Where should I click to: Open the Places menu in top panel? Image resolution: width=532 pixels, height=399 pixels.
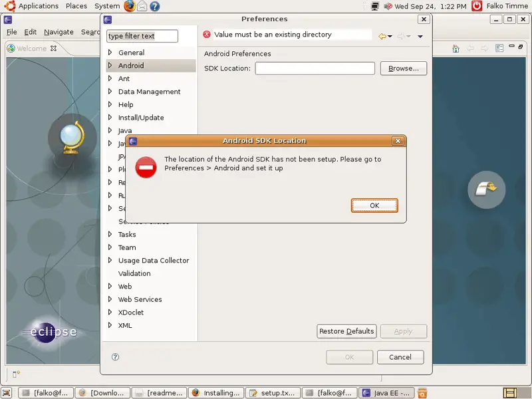pyautogui.click(x=76, y=6)
